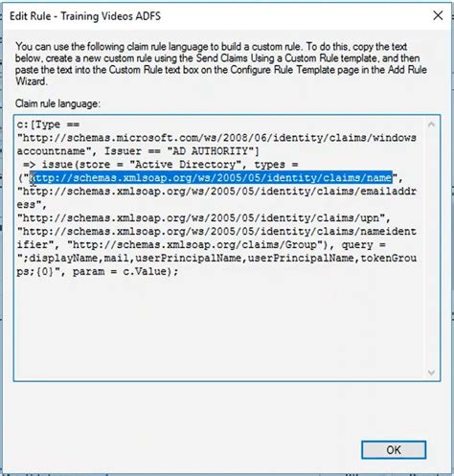Click on the claims/upn URL line
Image resolution: width=454 pixels, height=476 pixels.
click(x=204, y=218)
